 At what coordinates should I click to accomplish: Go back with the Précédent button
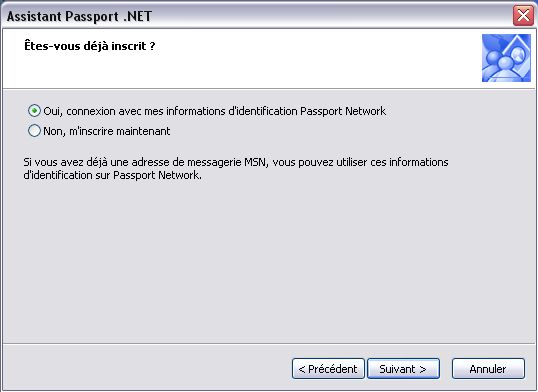pos(328,369)
